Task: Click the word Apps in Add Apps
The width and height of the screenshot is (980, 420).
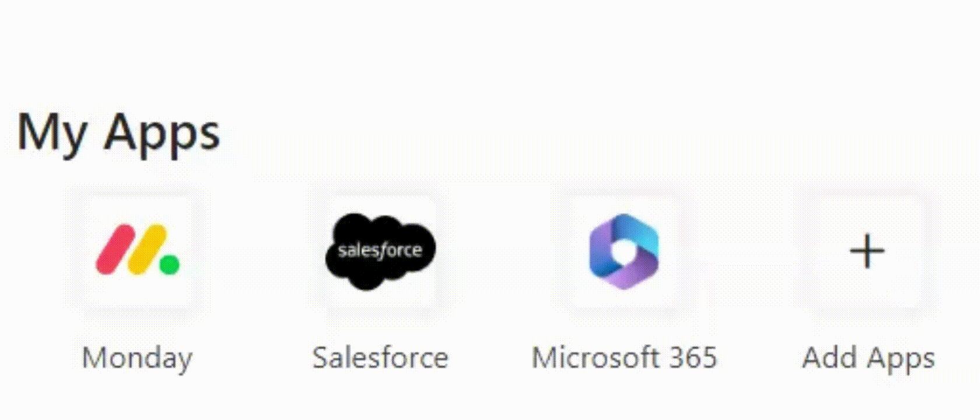Action: coord(901,359)
